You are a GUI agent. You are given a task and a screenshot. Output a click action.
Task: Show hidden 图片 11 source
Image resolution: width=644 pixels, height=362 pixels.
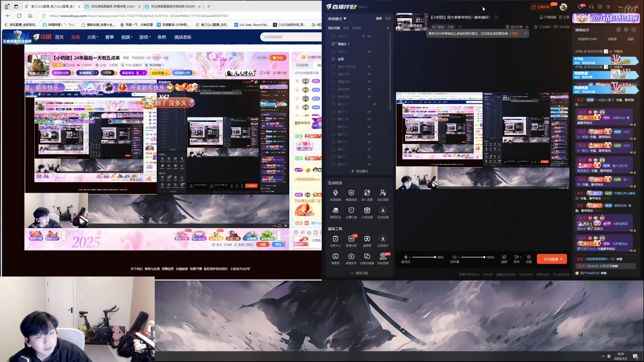coord(369,112)
